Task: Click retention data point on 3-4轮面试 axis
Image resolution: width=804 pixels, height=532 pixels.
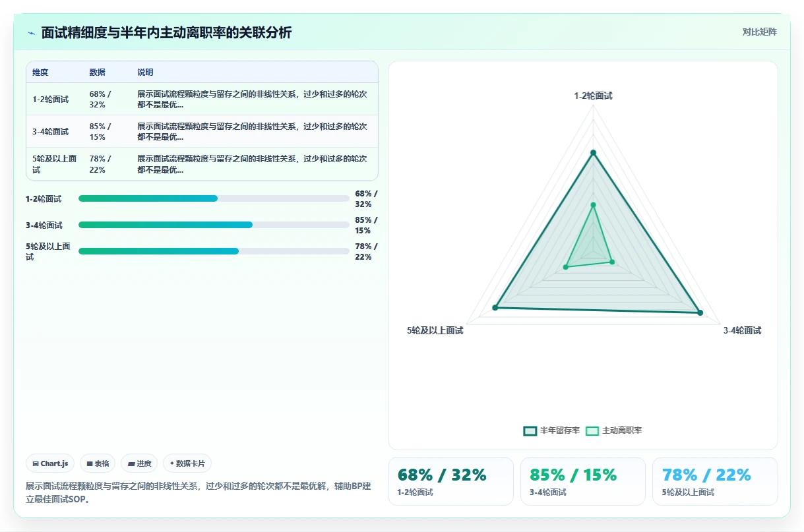Action: [x=700, y=312]
